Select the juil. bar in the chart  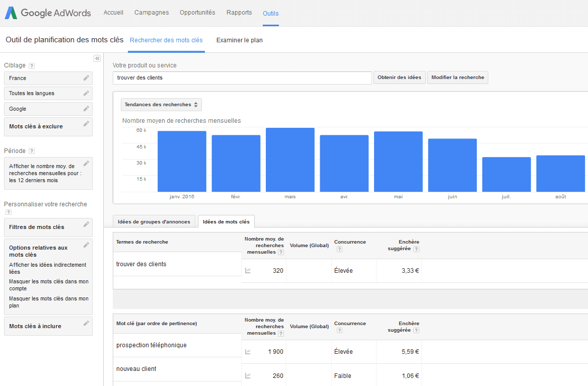(x=506, y=175)
